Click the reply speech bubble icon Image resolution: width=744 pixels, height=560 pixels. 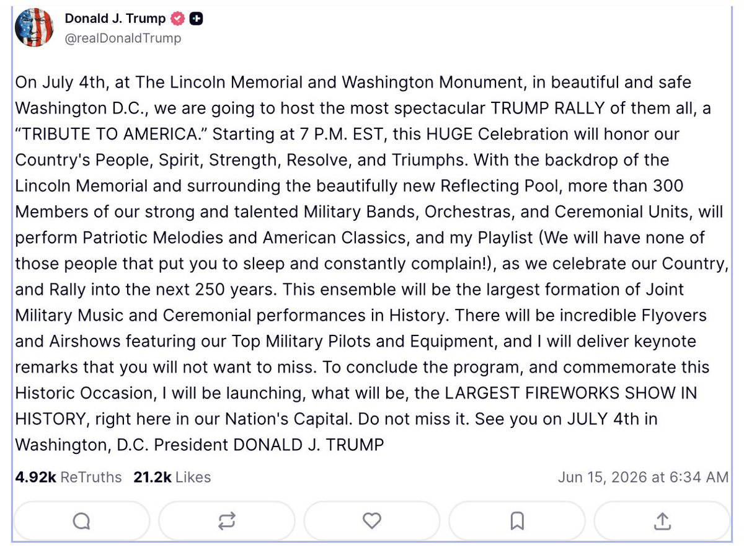coord(81,522)
